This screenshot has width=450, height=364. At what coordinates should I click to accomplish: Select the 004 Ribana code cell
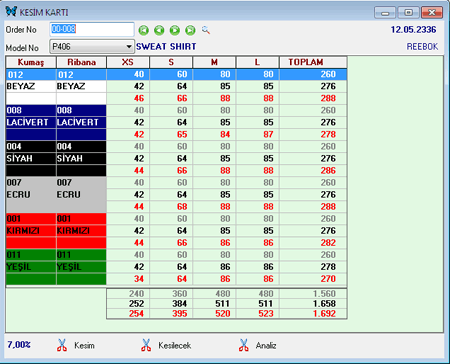pyautogui.click(x=81, y=146)
